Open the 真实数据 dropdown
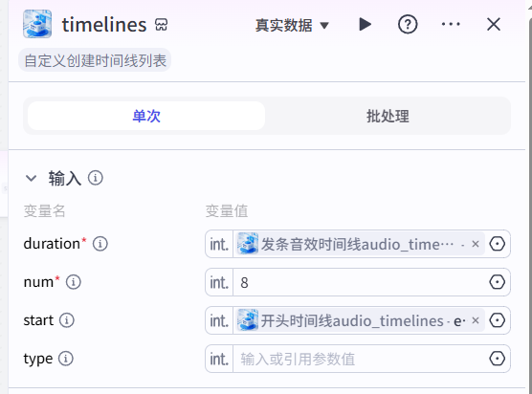This screenshot has width=532, height=394. point(292,26)
